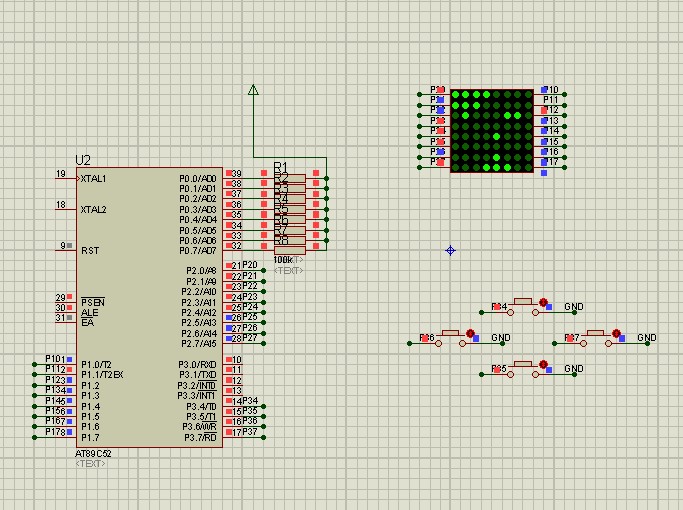Select the P17 label on LED matrix
Viewport: 683px width, 510px height.
click(x=551, y=162)
